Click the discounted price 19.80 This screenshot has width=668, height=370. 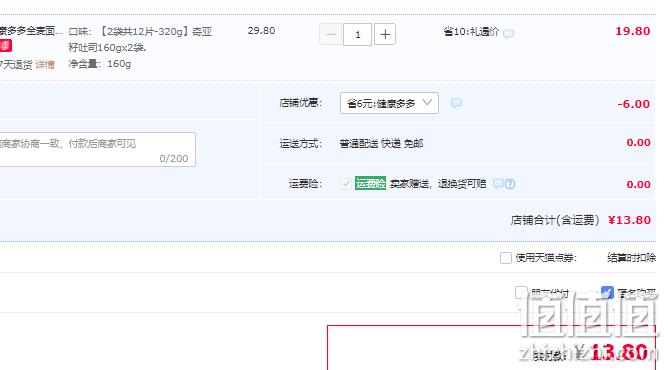tap(633, 31)
